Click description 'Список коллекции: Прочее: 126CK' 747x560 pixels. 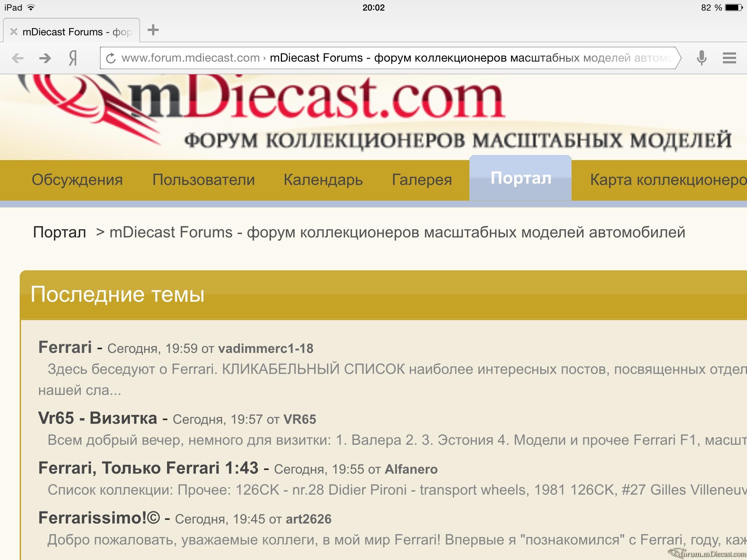(397, 490)
